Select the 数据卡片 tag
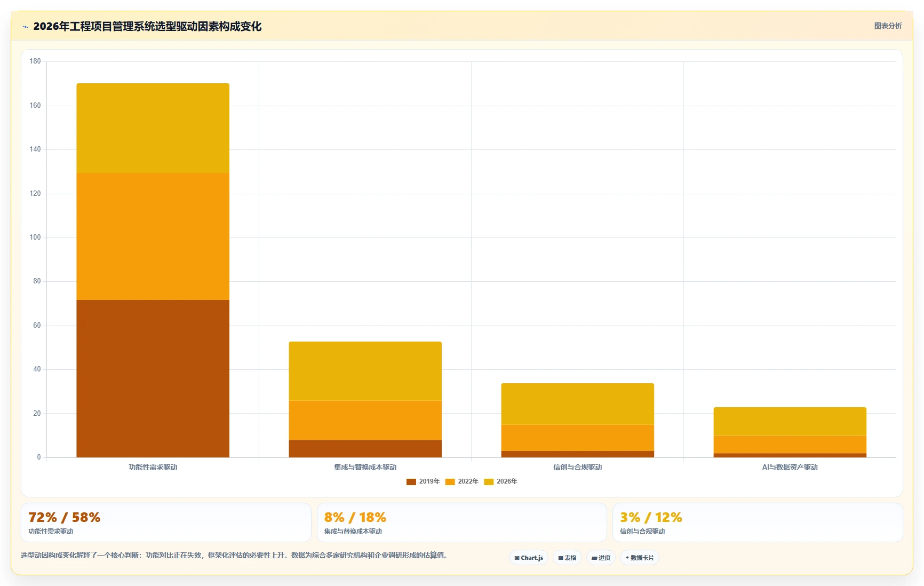Viewport: 924px width, 586px height. (640, 558)
